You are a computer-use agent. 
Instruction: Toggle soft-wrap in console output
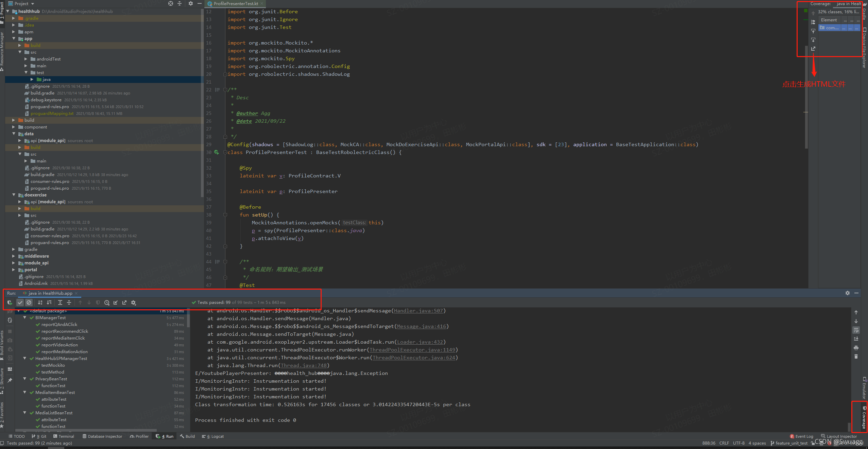[x=856, y=330]
